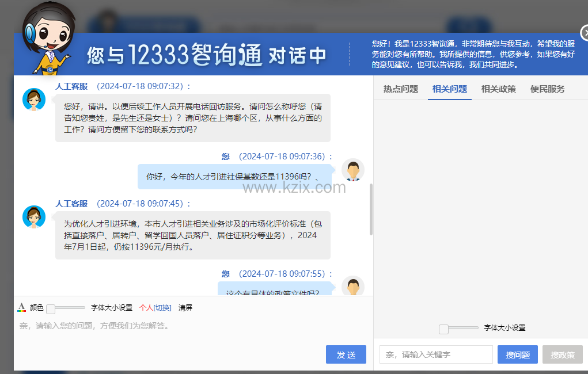Image resolution: width=588 pixels, height=374 pixels.
Task: Switch to the 热点问题 tab
Action: pyautogui.click(x=401, y=89)
